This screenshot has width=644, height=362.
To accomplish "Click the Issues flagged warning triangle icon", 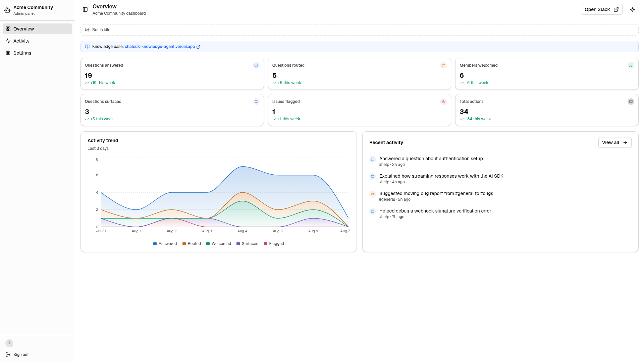I will [443, 102].
